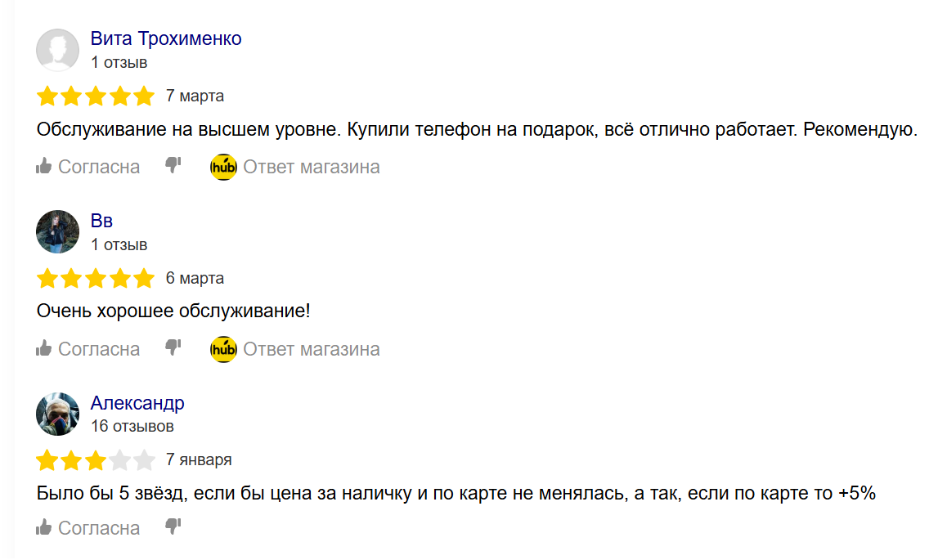Click Вита Трохименко's default avatar
938x560 pixels.
pyautogui.click(x=57, y=50)
